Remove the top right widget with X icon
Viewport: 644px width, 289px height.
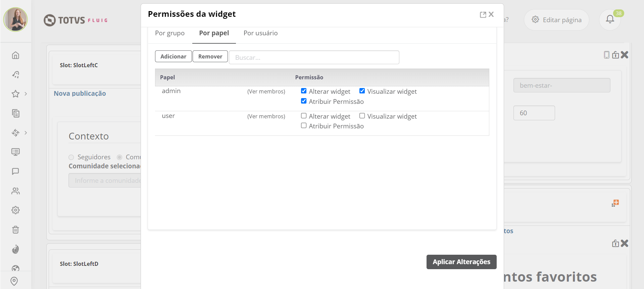coord(625,55)
